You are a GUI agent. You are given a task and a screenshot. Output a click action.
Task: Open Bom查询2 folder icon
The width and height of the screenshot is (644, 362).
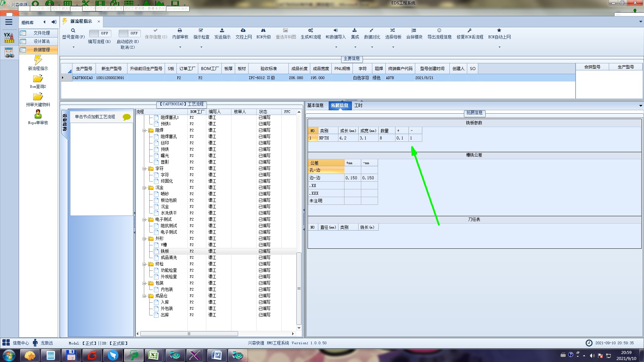(38, 79)
